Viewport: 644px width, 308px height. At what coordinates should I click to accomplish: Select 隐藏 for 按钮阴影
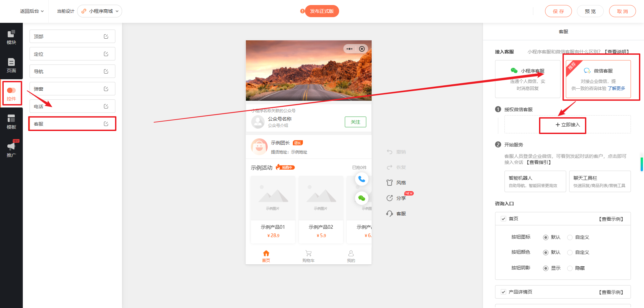570,268
